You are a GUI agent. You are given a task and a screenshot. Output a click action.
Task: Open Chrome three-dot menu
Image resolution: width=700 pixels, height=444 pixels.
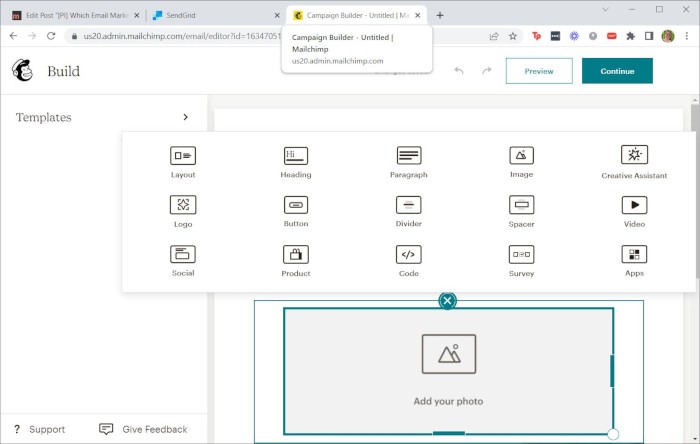(x=687, y=36)
